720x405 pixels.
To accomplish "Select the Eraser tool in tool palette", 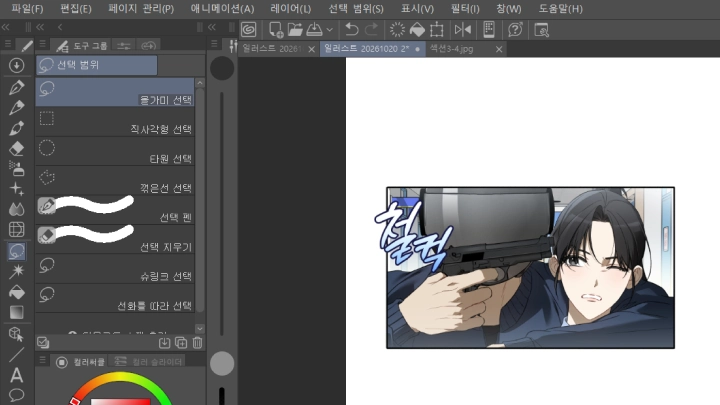I will tap(17, 148).
